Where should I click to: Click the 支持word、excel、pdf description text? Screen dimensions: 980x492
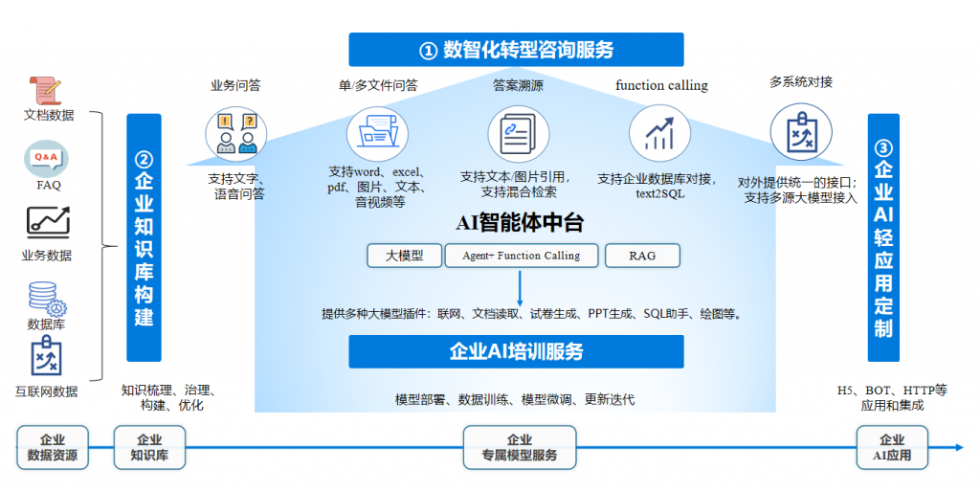tap(377, 187)
